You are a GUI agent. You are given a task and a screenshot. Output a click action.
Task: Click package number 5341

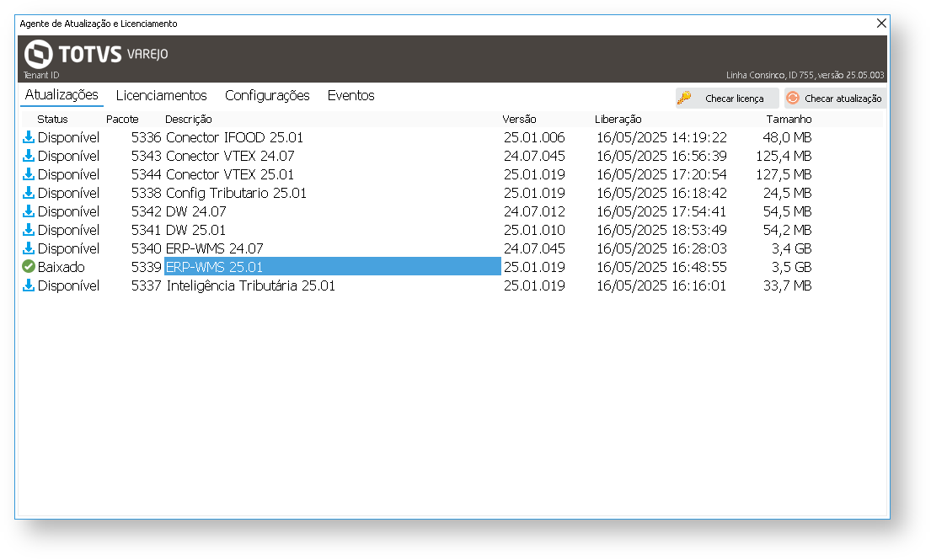[x=146, y=230]
